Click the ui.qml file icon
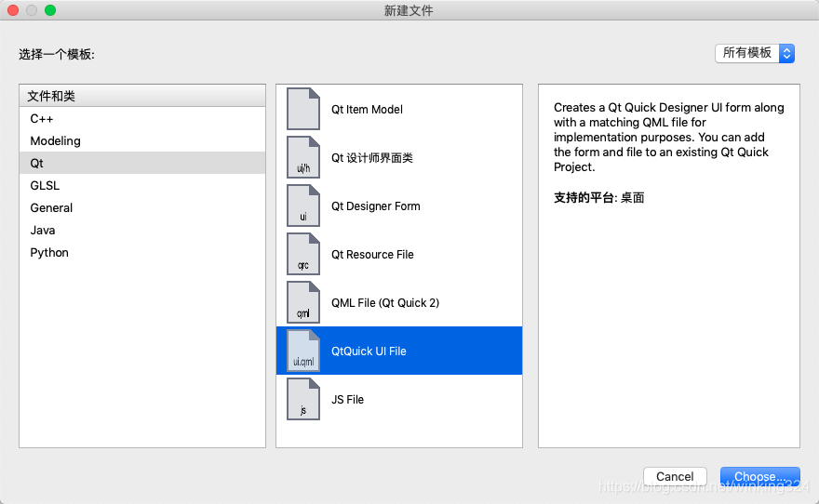Screen dimensions: 819x504 point(303,351)
